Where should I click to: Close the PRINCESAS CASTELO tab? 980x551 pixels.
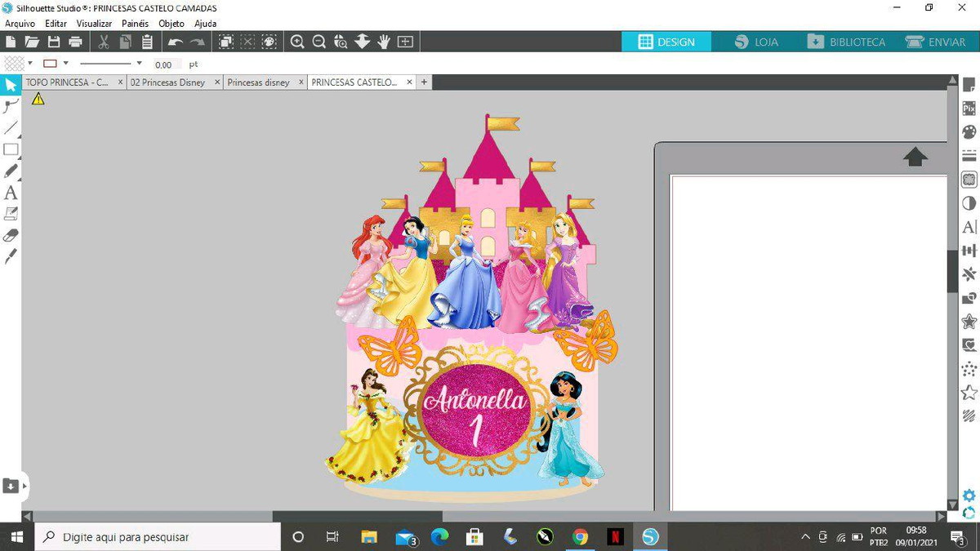coord(410,82)
